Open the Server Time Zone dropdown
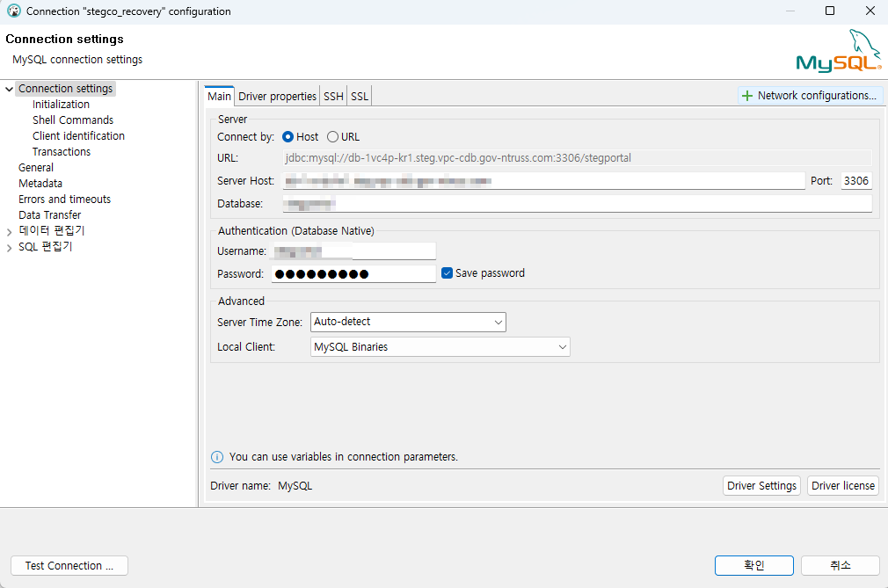The height and width of the screenshot is (588, 888). [x=408, y=323]
